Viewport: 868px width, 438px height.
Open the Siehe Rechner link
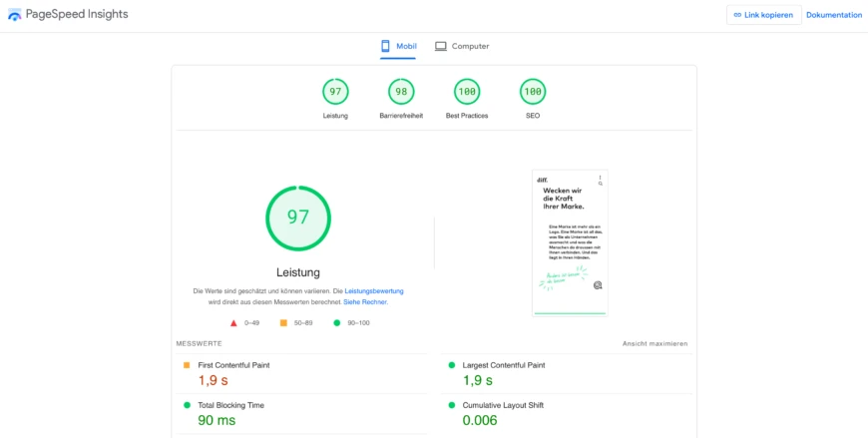click(364, 301)
